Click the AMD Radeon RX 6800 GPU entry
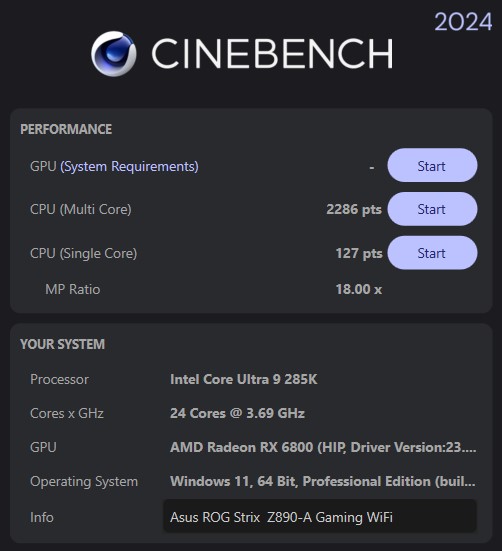502x551 pixels. tap(323, 447)
